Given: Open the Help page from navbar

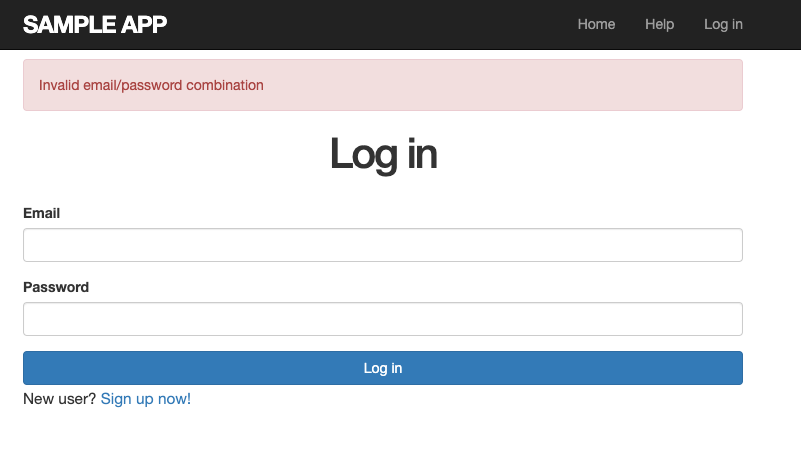Looking at the screenshot, I should (659, 24).
